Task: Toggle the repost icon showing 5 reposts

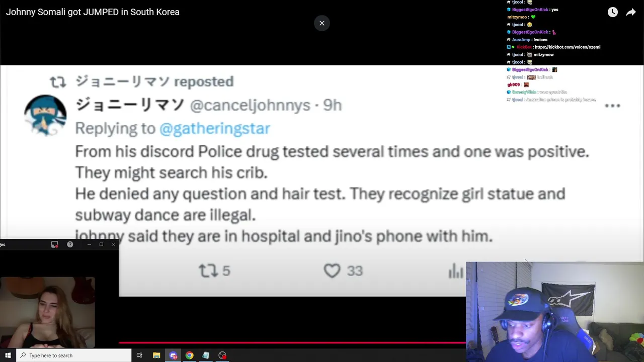Action: tap(208, 271)
